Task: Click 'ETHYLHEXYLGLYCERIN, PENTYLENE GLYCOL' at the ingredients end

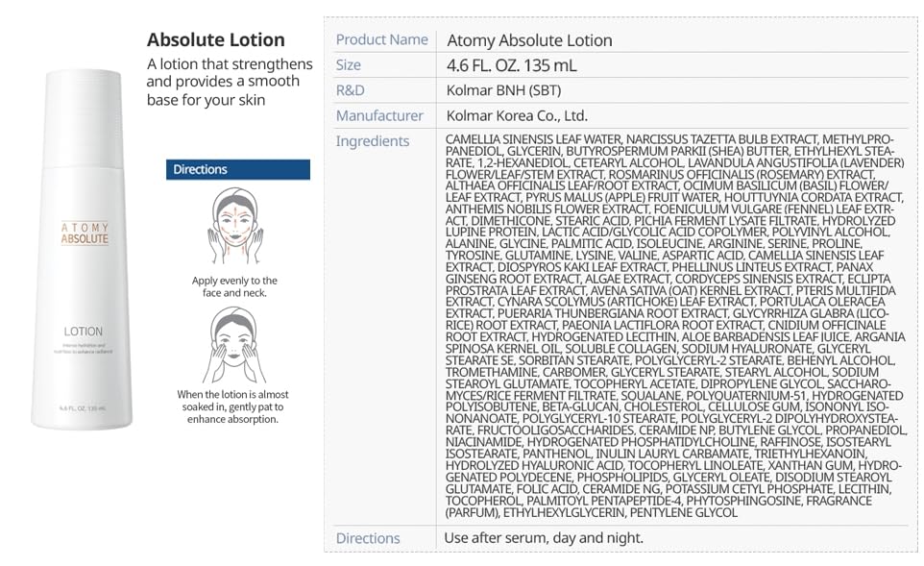Action: [x=620, y=512]
